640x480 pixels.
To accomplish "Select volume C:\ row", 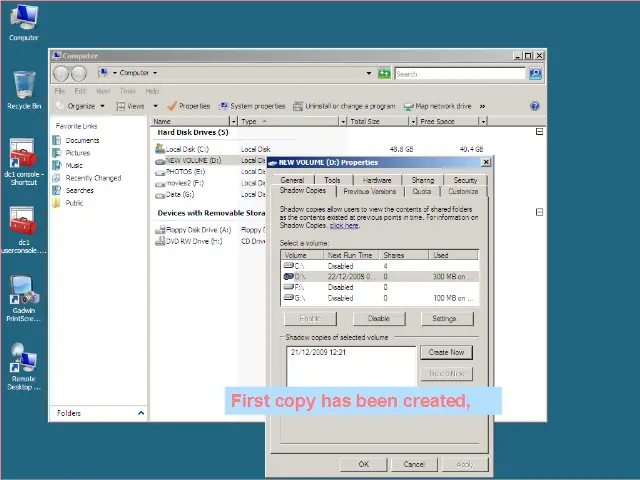I will pos(380,266).
